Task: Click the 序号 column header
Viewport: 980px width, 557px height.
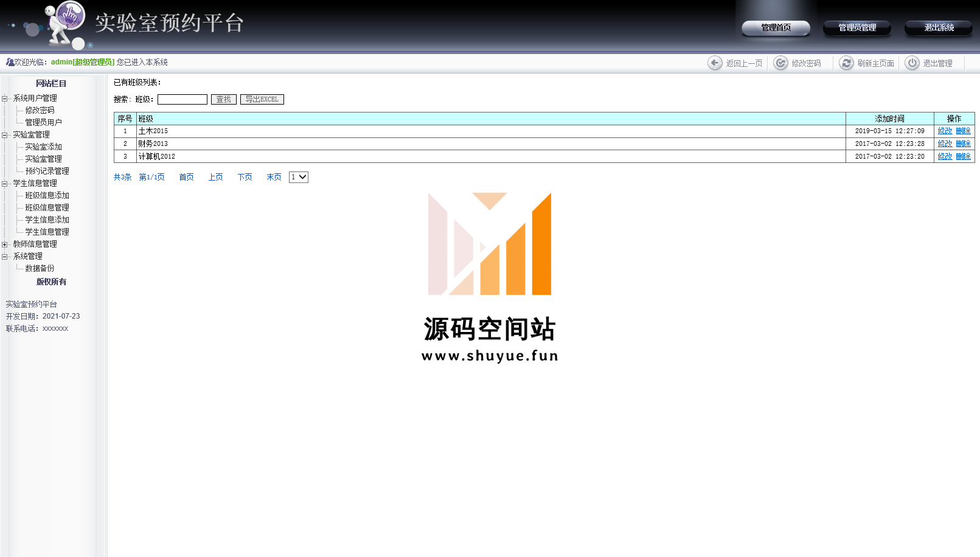Action: [x=125, y=119]
